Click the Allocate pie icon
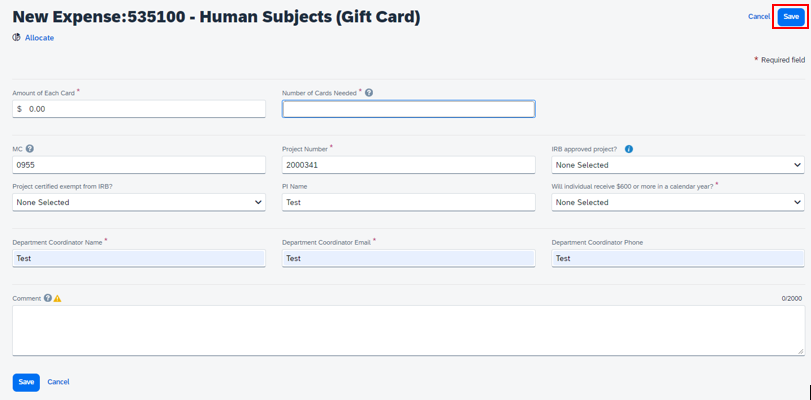Image resolution: width=811 pixels, height=400 pixels. [16, 38]
